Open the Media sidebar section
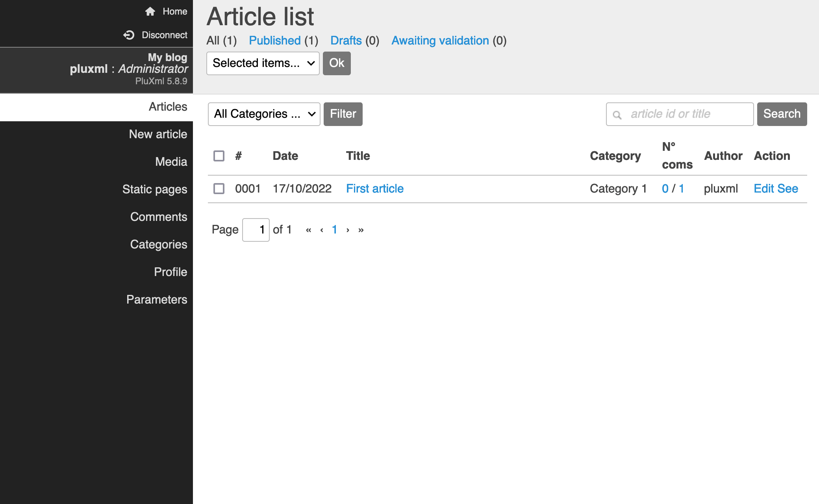The height and width of the screenshot is (504, 819). 171,162
